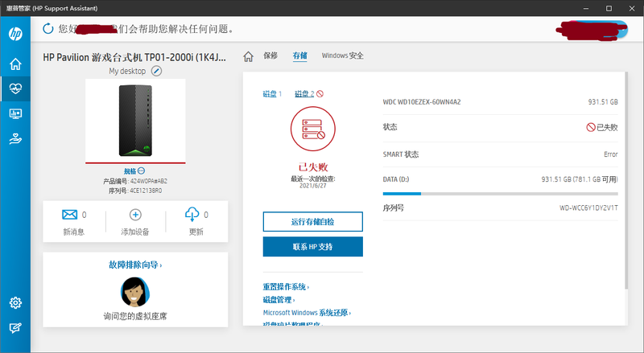
Task: Edit the My desktop nickname pencil icon
Action: (156, 71)
